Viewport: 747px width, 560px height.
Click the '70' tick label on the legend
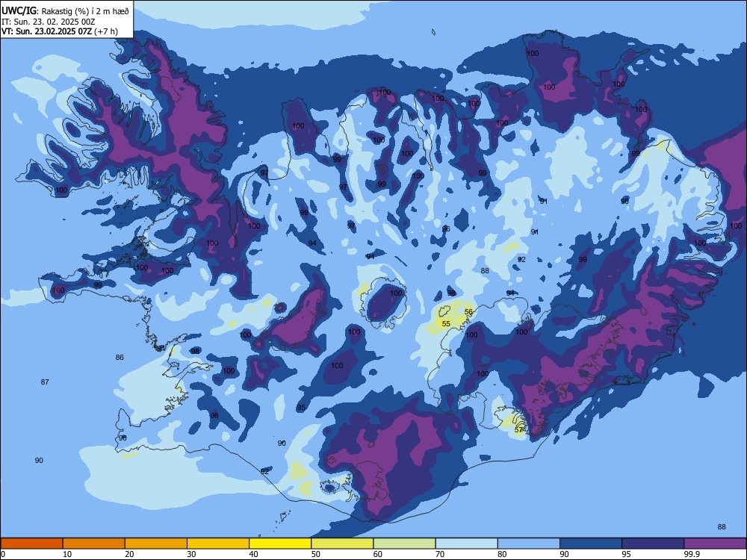point(440,554)
